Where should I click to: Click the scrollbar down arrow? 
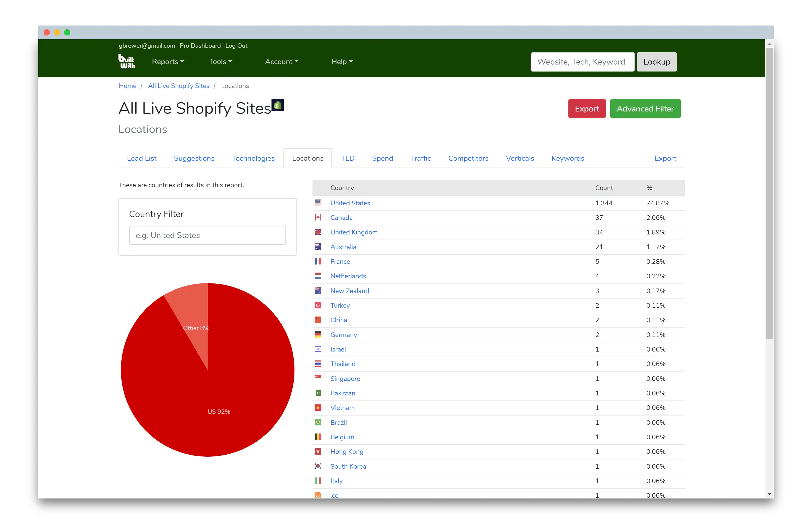(x=769, y=494)
